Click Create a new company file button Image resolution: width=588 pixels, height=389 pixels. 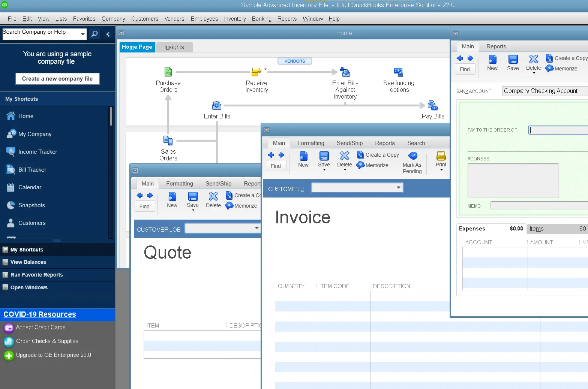[x=57, y=79]
